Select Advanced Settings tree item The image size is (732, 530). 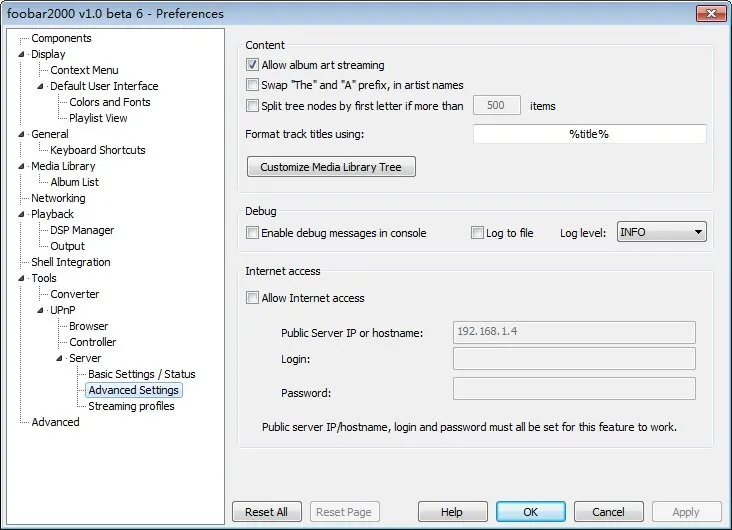pyautogui.click(x=134, y=390)
